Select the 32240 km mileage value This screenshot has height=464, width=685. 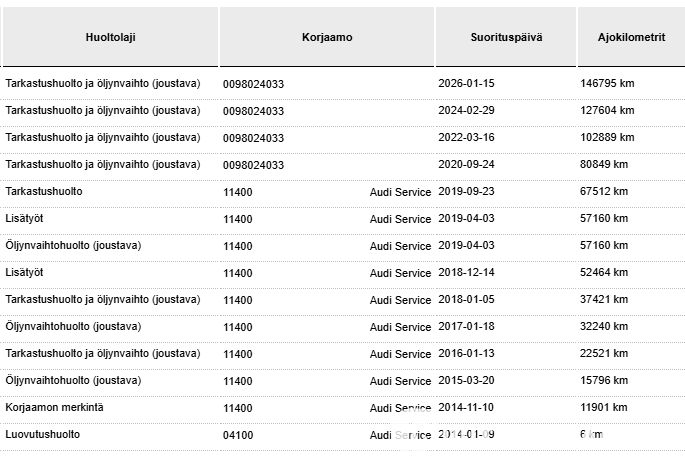[605, 327]
